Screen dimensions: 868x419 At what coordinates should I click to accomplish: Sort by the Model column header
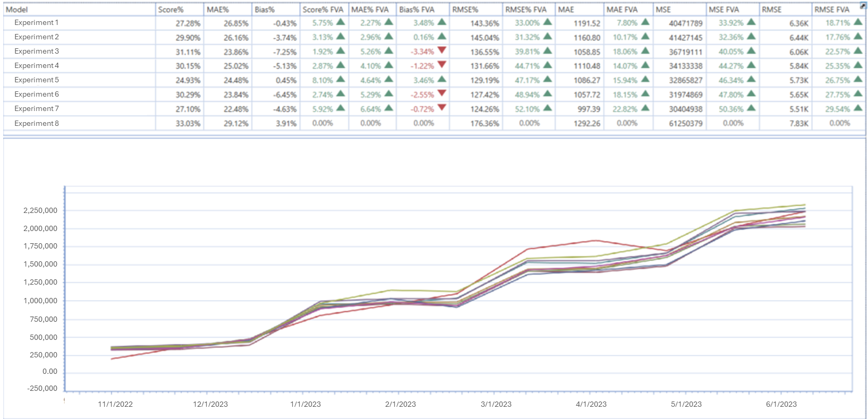click(17, 10)
